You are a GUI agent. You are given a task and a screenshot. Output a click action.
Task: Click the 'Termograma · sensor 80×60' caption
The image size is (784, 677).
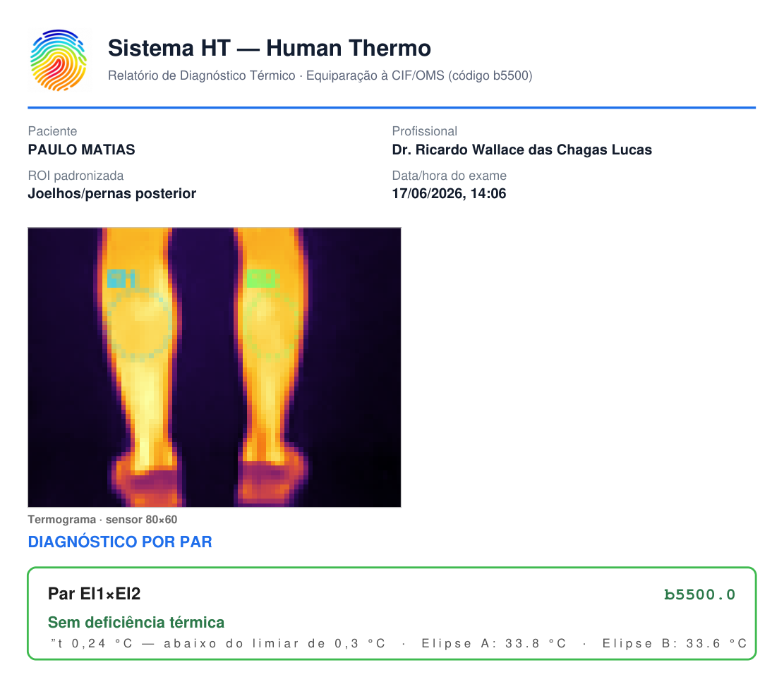pos(102,520)
